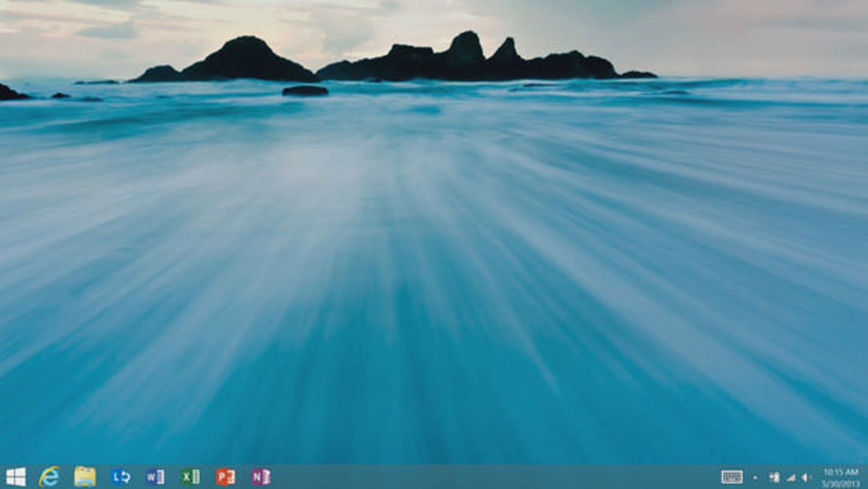Click the small lone rock in water

[x=305, y=91]
